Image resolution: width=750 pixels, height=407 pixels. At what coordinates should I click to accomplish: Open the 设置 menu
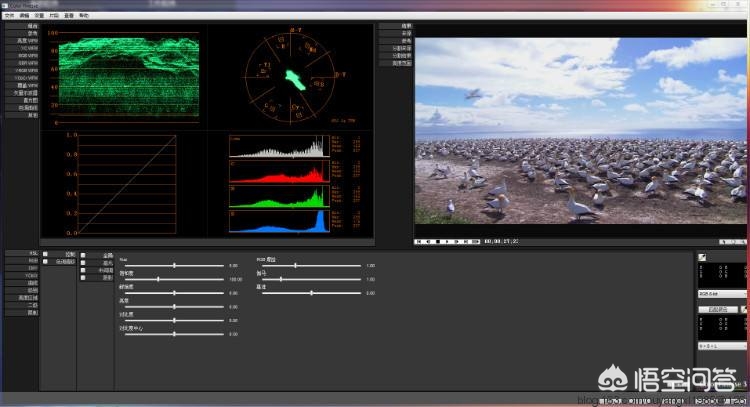coord(39,16)
